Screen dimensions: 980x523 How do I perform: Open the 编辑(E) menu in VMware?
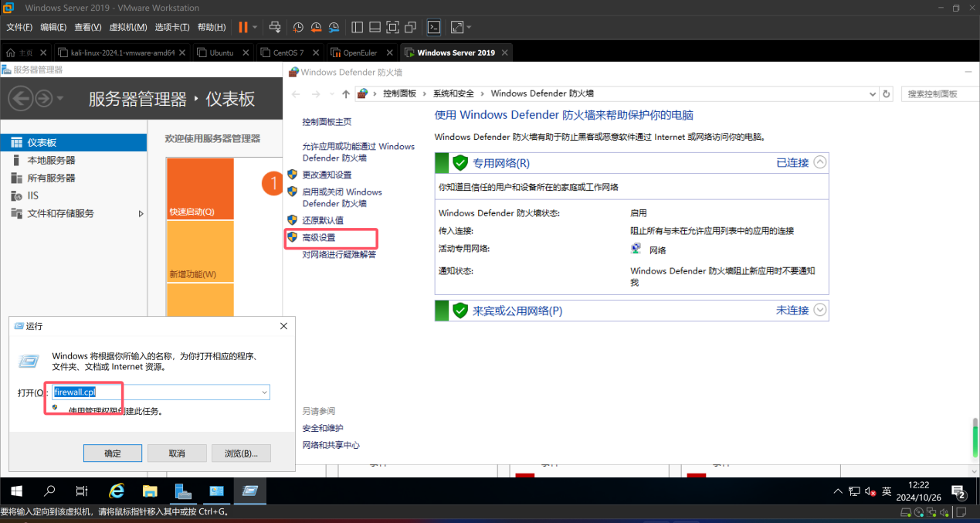click(x=53, y=27)
